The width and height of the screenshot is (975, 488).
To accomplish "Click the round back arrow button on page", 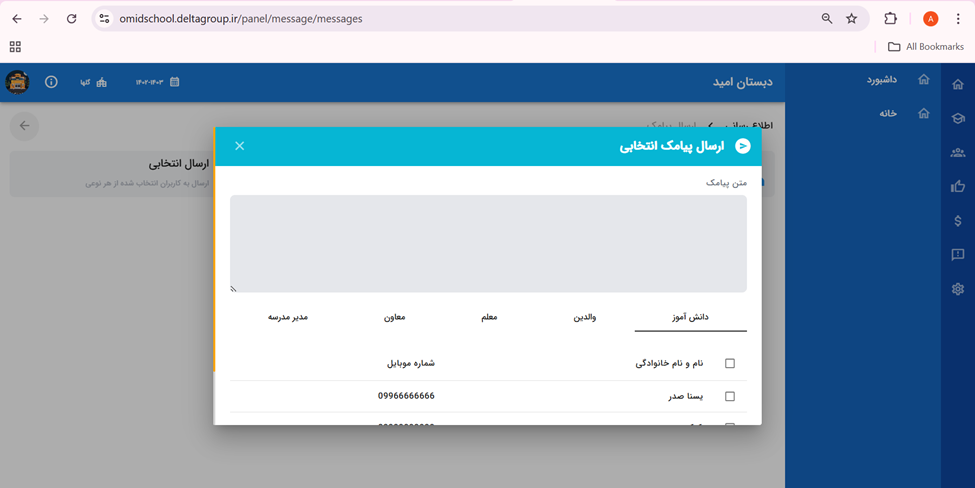I will tap(24, 126).
